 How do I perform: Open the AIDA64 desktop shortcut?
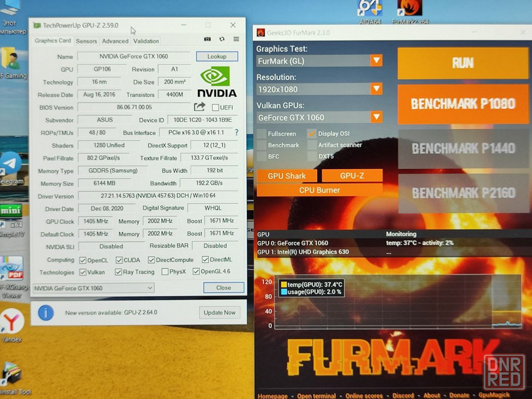point(370,12)
